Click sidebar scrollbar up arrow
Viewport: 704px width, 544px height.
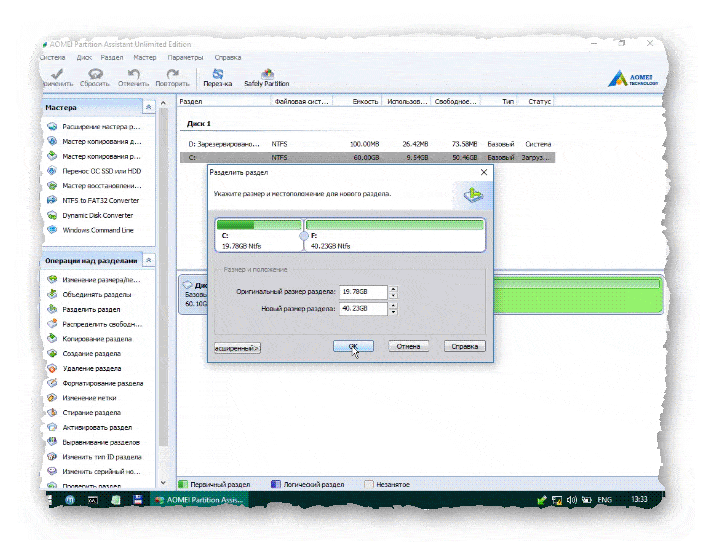[163, 103]
